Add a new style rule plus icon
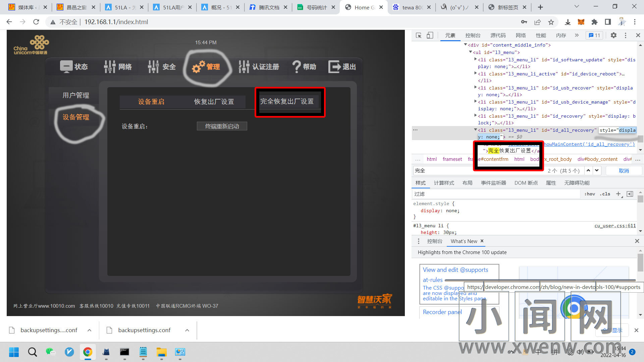644x362 pixels. tap(619, 194)
